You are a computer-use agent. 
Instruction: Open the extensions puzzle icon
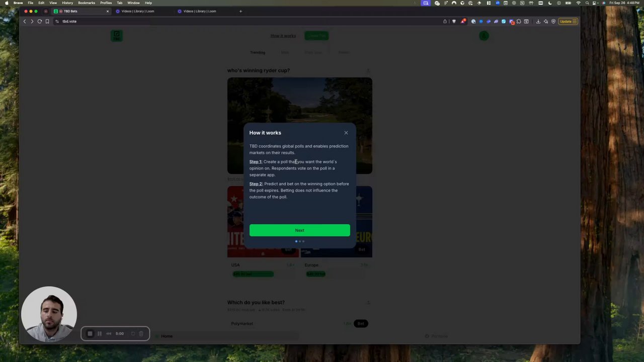point(519,21)
